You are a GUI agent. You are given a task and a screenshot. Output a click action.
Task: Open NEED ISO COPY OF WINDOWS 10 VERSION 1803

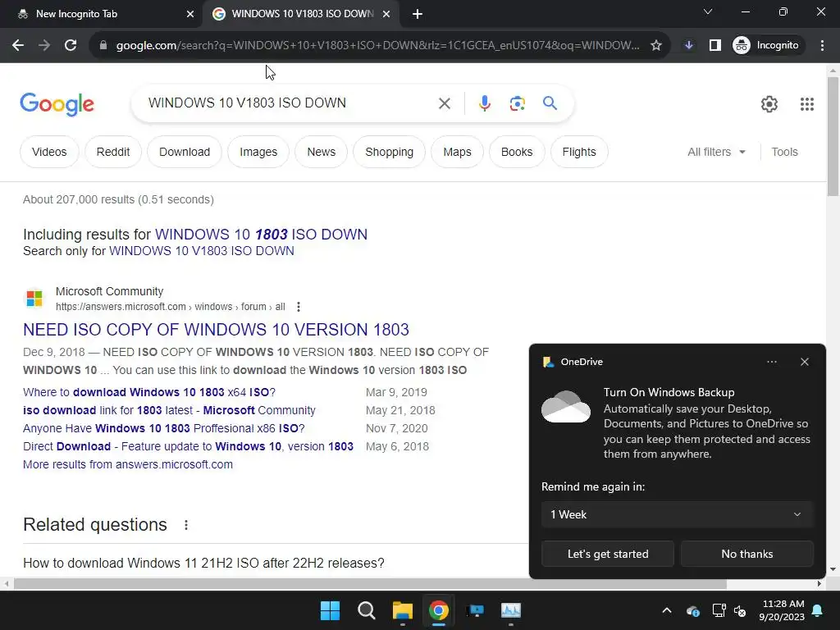(216, 330)
